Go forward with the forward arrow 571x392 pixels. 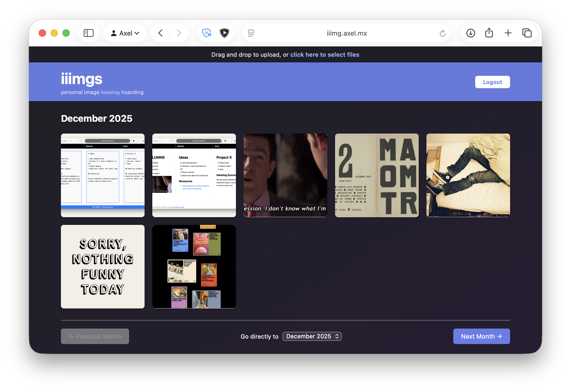click(x=179, y=33)
